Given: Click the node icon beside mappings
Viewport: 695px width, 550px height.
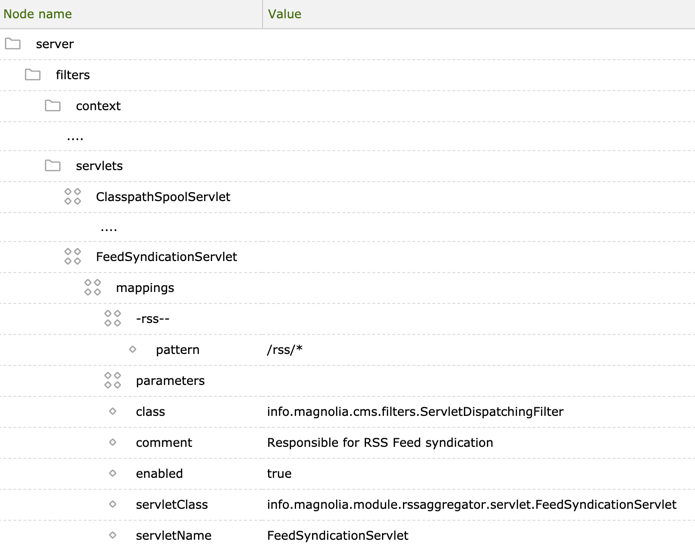Looking at the screenshot, I should tap(93, 288).
